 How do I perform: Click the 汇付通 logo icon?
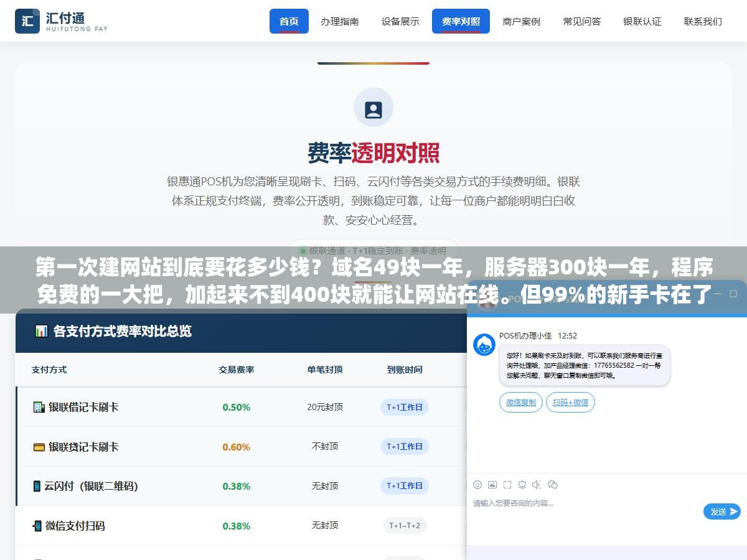coord(27,21)
